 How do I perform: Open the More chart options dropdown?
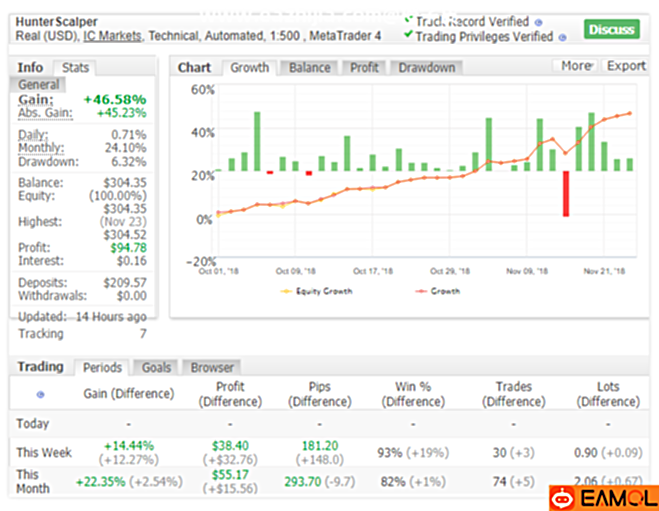577,67
